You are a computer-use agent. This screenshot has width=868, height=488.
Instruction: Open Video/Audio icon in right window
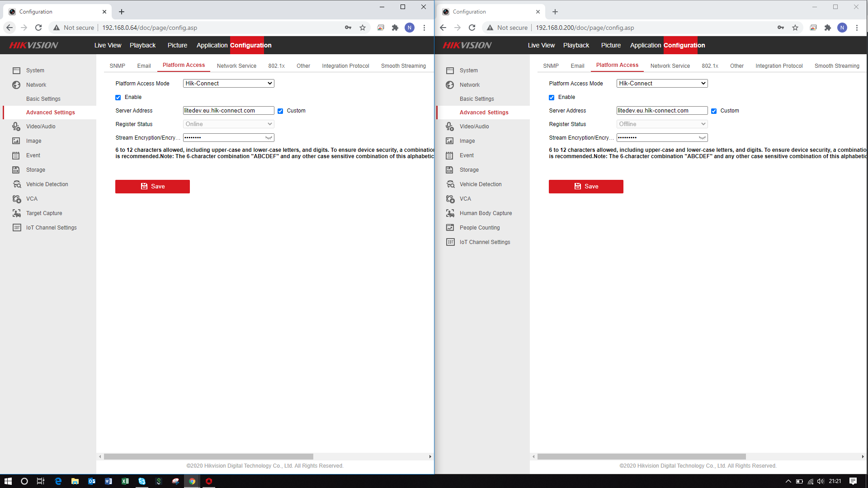[450, 127]
